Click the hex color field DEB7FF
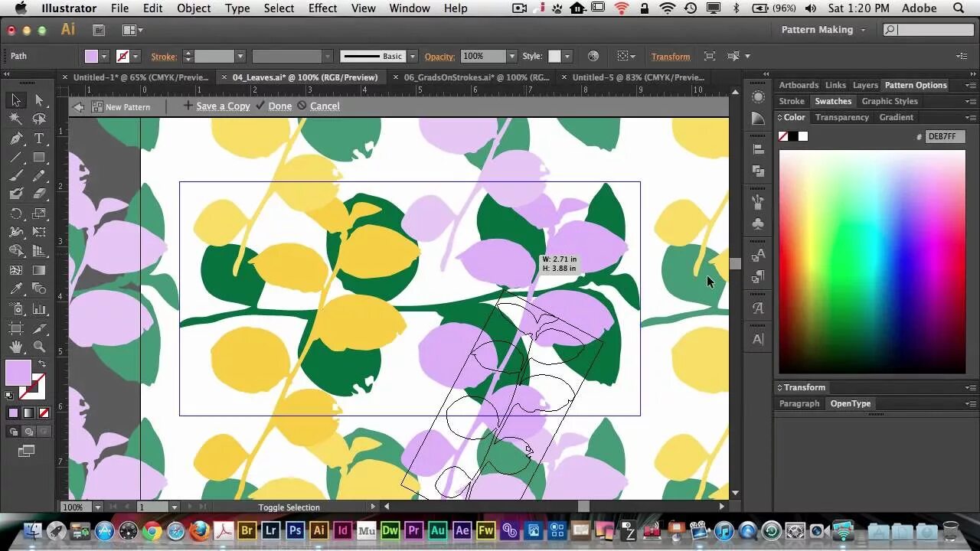 coord(945,136)
